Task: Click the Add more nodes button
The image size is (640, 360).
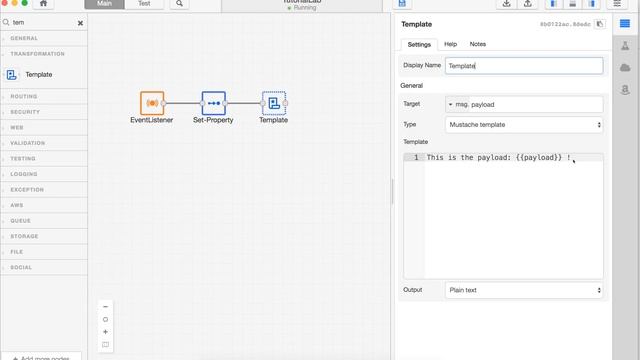Action: [41, 357]
